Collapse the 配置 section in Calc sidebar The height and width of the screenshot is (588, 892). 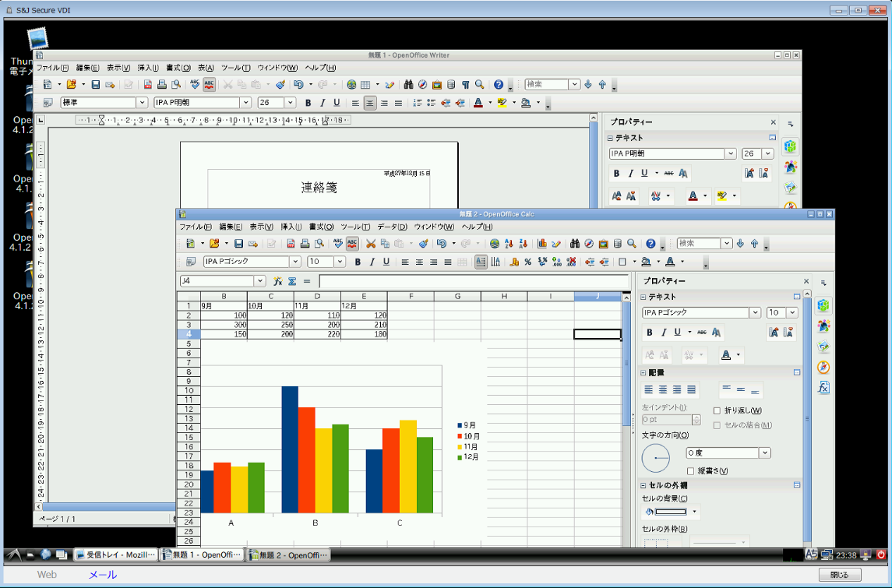(x=643, y=373)
